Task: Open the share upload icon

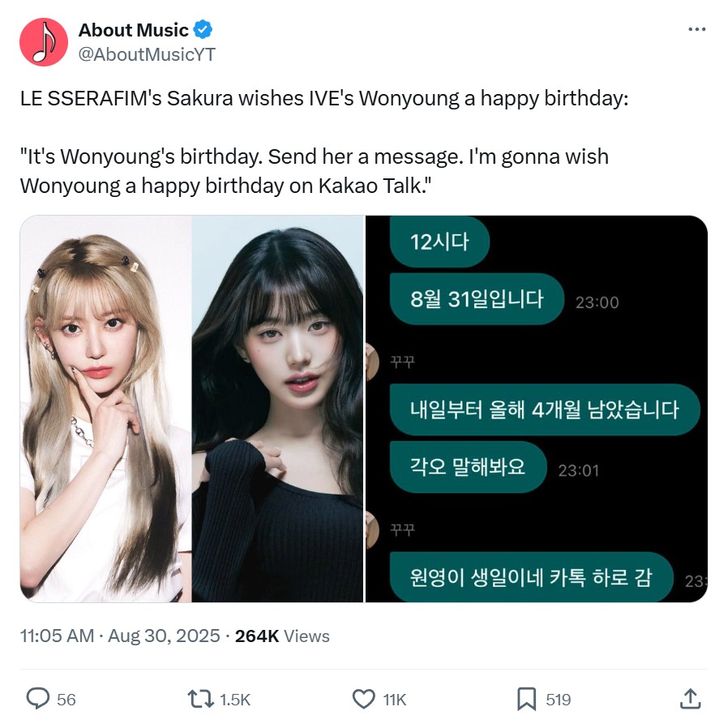Action: tap(690, 699)
